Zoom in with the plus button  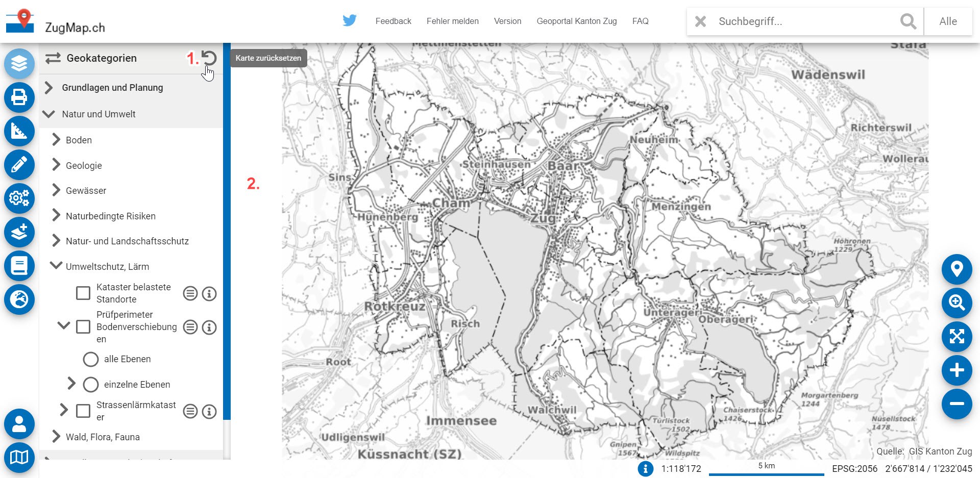click(957, 370)
